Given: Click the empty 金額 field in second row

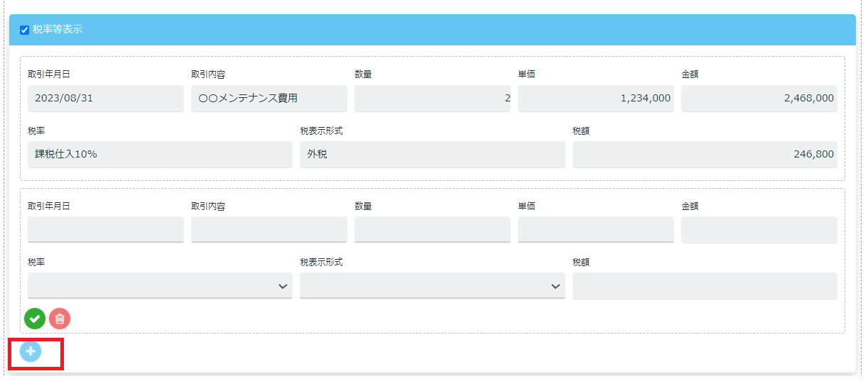Looking at the screenshot, I should (759, 230).
